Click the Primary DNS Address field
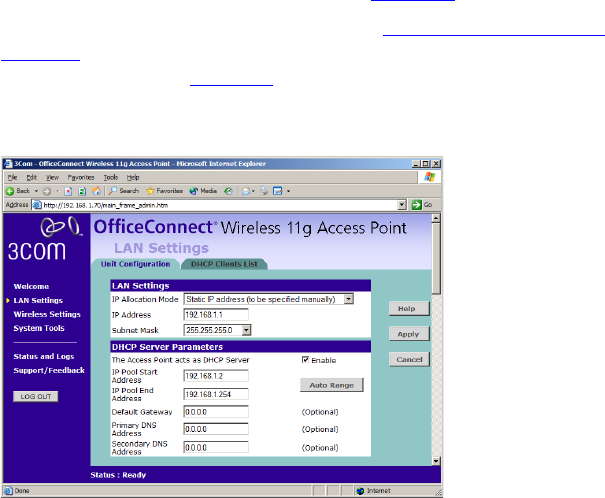 pyautogui.click(x=216, y=429)
